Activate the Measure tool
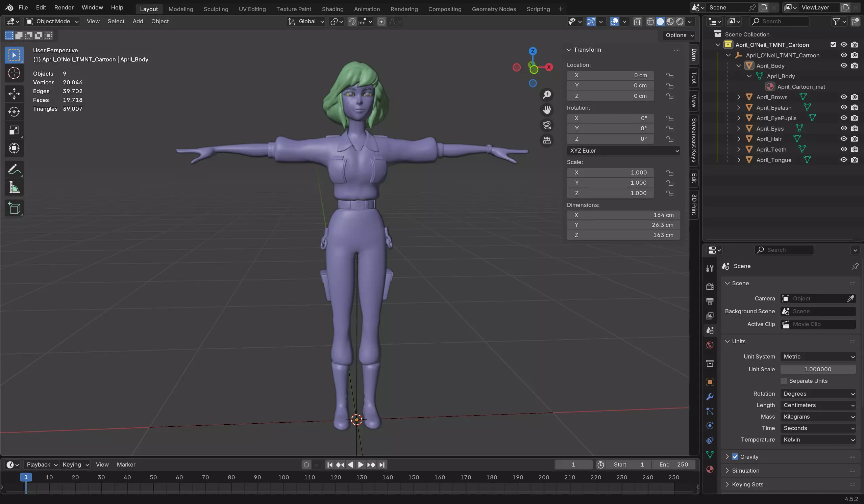The image size is (864, 504). click(x=14, y=187)
